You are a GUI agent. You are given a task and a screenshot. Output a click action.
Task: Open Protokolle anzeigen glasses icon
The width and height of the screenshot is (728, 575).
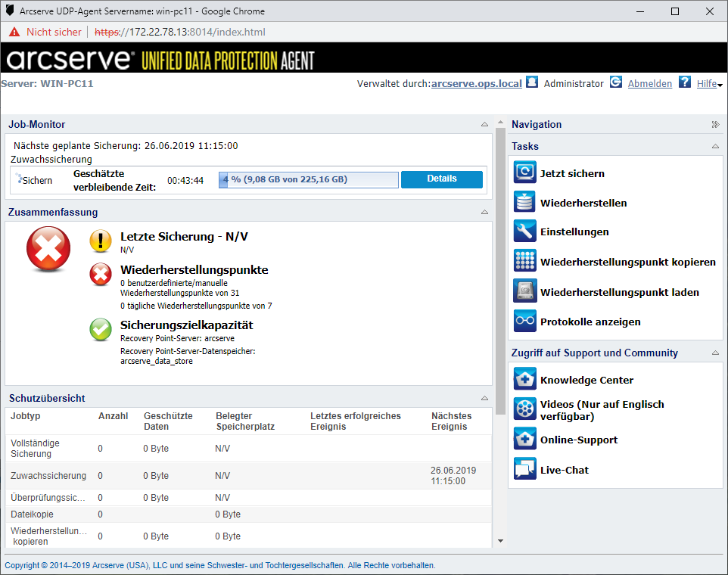pos(524,322)
